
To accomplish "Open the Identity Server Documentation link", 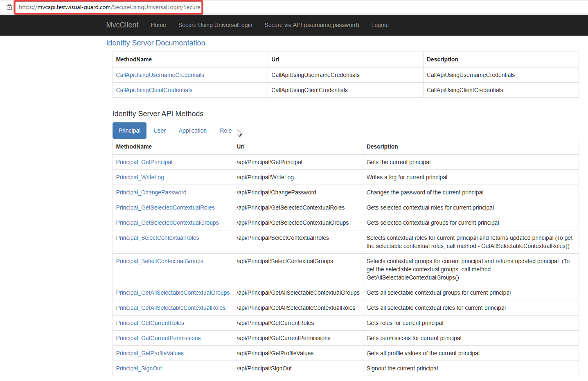I will [x=155, y=43].
